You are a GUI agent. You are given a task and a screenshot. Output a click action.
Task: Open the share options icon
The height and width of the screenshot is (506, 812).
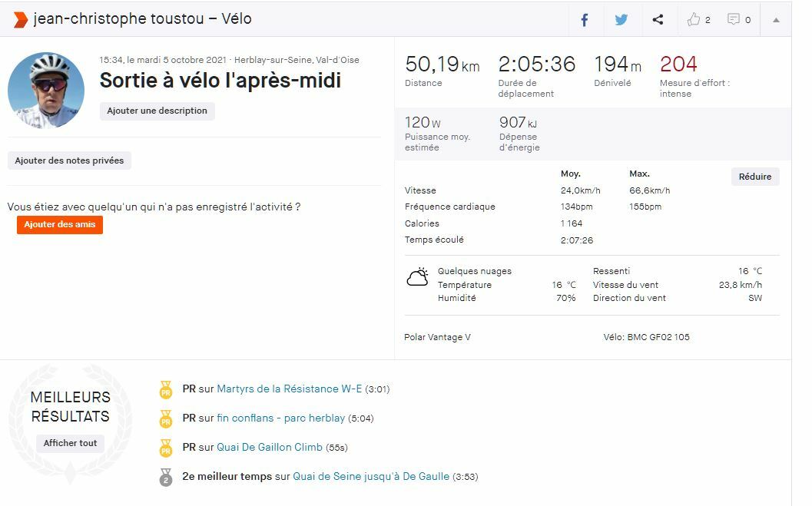coord(658,20)
